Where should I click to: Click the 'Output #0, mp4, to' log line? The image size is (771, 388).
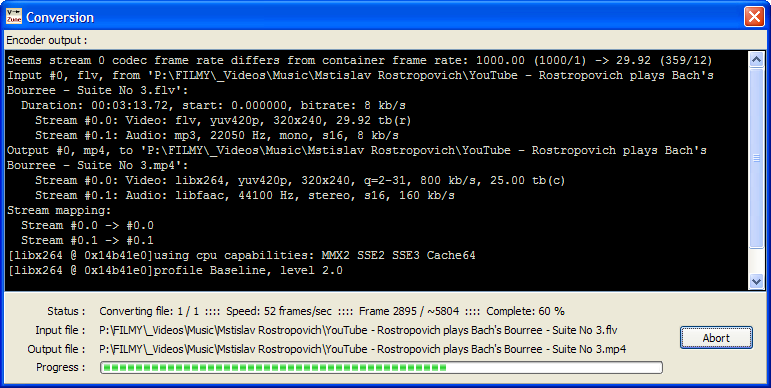click(x=357, y=158)
